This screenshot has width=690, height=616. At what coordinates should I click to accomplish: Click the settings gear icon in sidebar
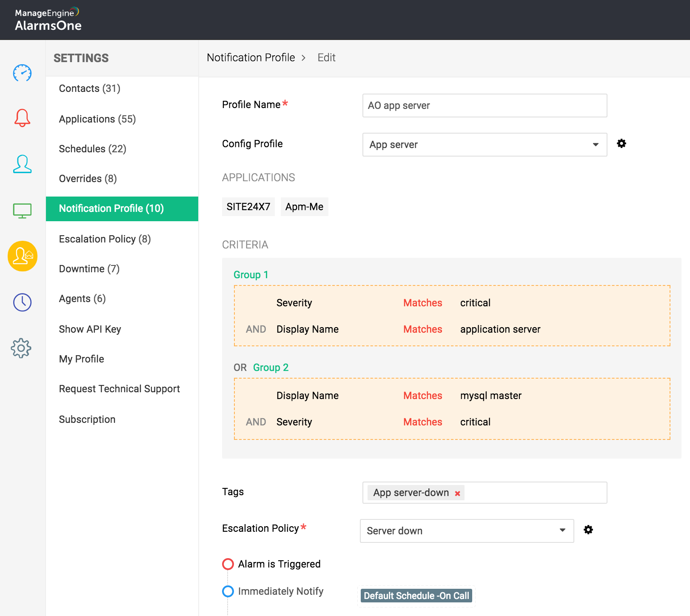(x=21, y=348)
